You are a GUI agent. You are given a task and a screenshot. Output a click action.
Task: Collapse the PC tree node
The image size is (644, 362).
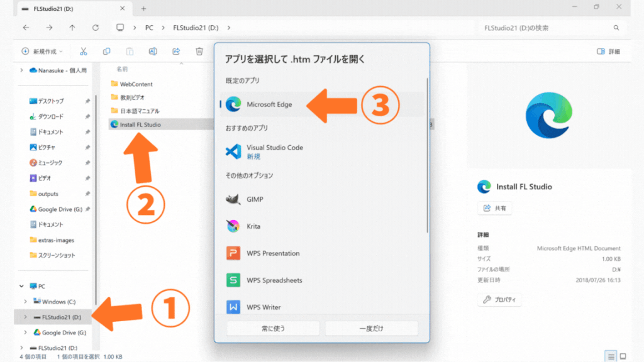click(22, 286)
